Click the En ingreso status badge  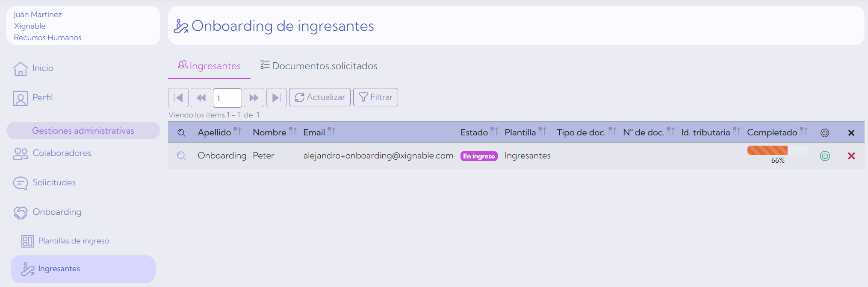pyautogui.click(x=479, y=156)
